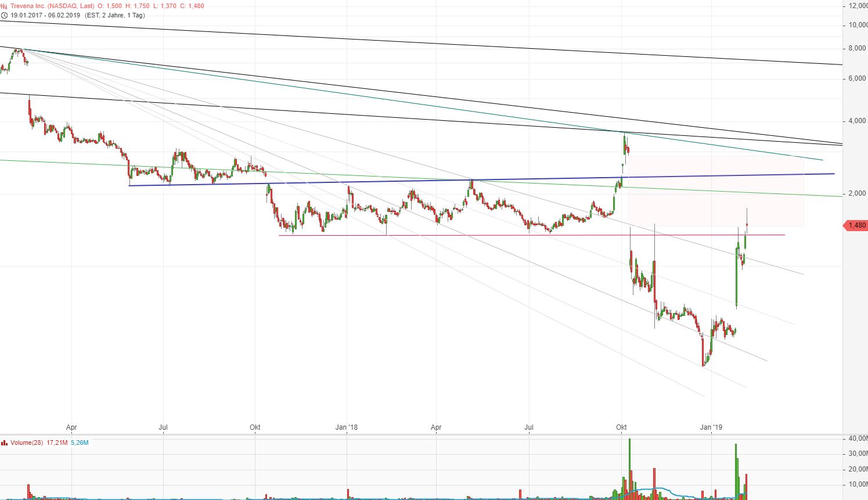The width and height of the screenshot is (868, 500).
Task: Click the horizontal pink support line
Action: pos(523,235)
